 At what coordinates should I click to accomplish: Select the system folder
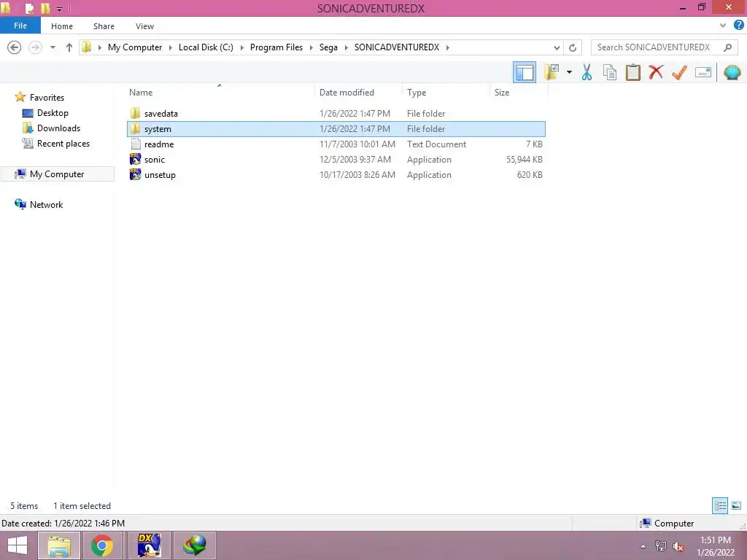[x=336, y=128]
